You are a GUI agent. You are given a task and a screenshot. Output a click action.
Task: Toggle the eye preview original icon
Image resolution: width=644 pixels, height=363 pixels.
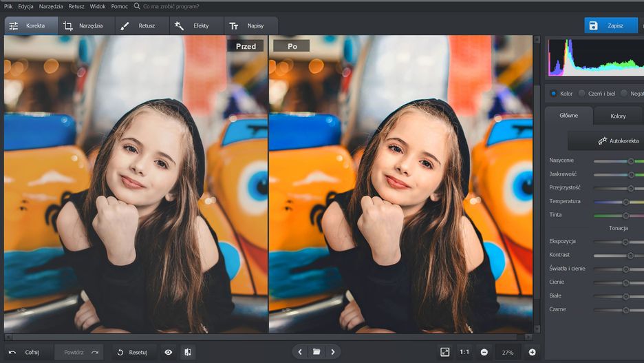click(x=169, y=352)
